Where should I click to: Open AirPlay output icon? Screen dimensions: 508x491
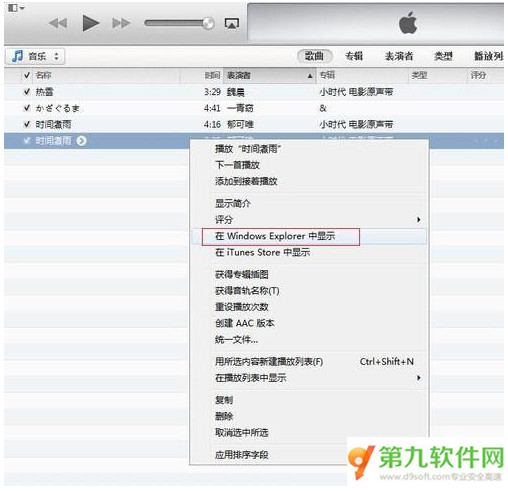[x=232, y=23]
